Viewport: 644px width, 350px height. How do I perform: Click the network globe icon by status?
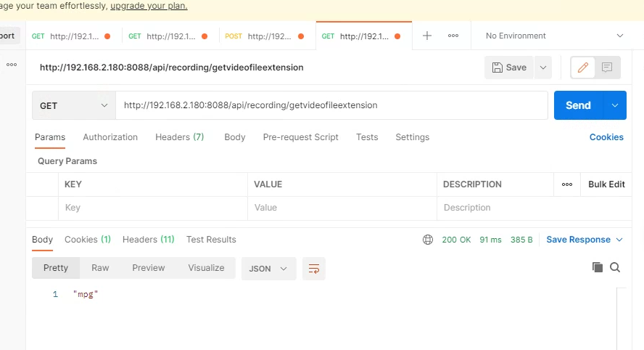tap(428, 240)
